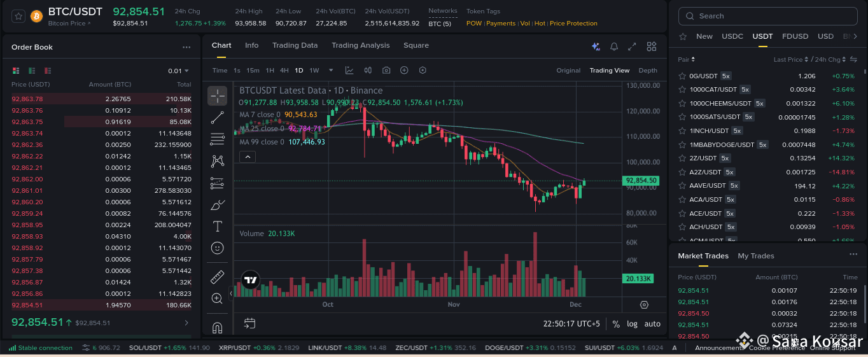
Task: Switch chart to Original view
Action: pos(568,70)
